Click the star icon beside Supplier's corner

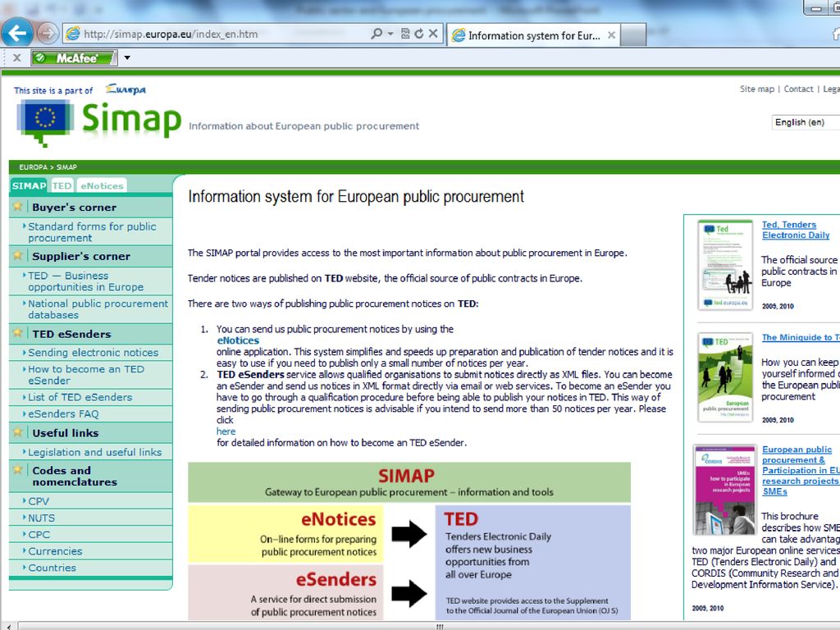[18, 255]
